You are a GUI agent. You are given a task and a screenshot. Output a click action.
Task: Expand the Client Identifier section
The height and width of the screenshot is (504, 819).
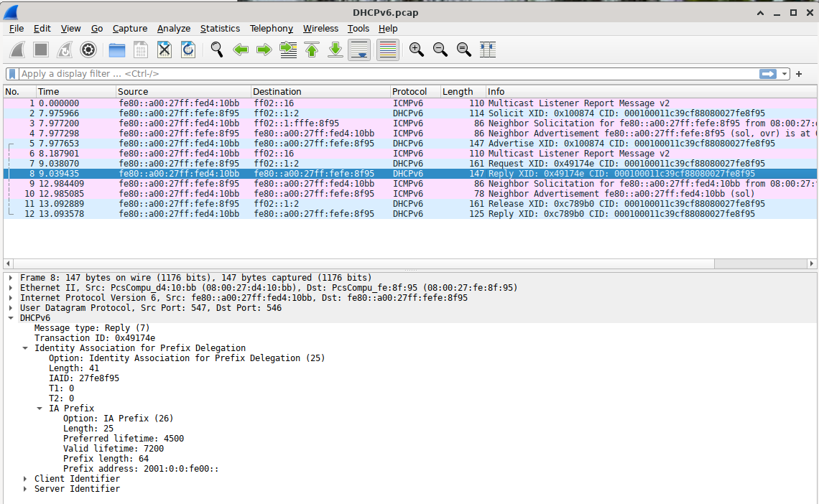(x=24, y=478)
